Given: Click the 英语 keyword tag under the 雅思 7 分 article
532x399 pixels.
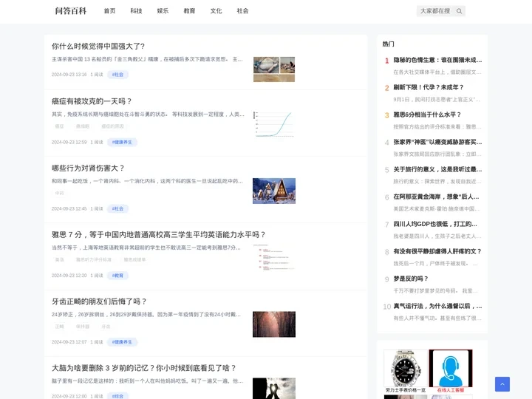Looking at the screenshot, I should pyautogui.click(x=59, y=259).
